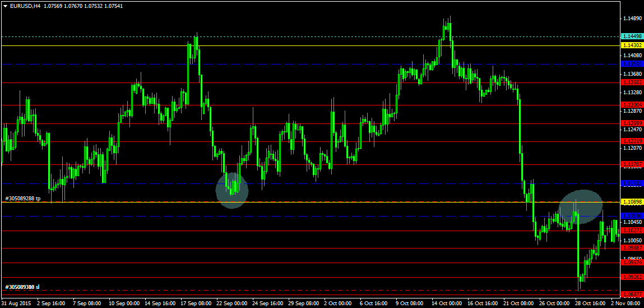Click the 29 Sep 08:00 time label
The image size is (644, 308).
click(304, 304)
